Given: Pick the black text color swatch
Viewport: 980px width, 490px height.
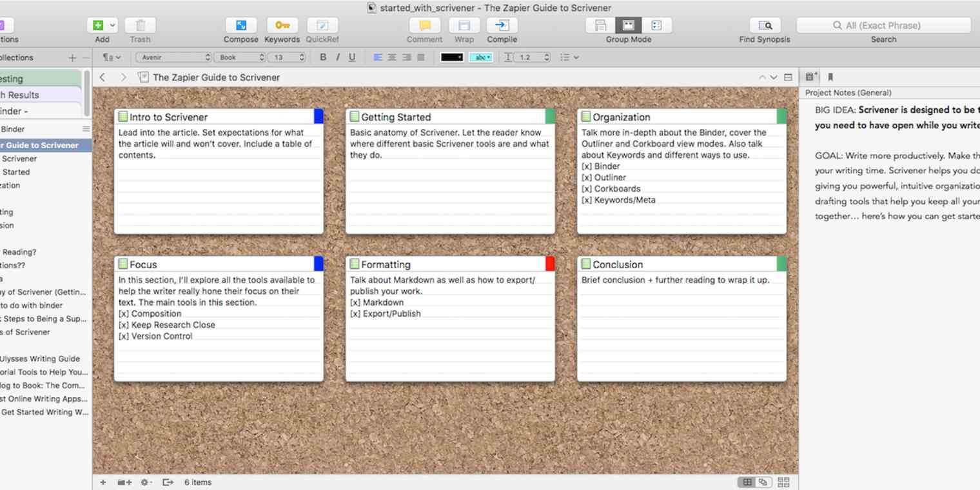Looking at the screenshot, I should tap(452, 57).
